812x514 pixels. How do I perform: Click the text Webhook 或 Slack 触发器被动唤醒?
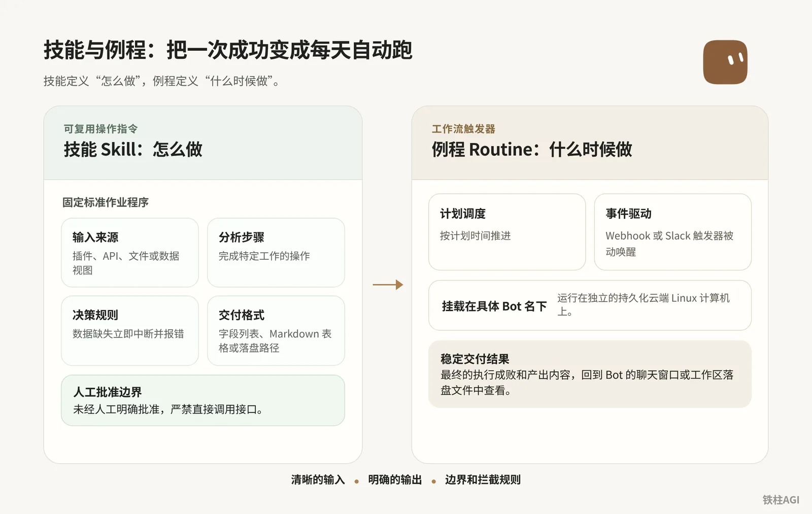point(669,244)
